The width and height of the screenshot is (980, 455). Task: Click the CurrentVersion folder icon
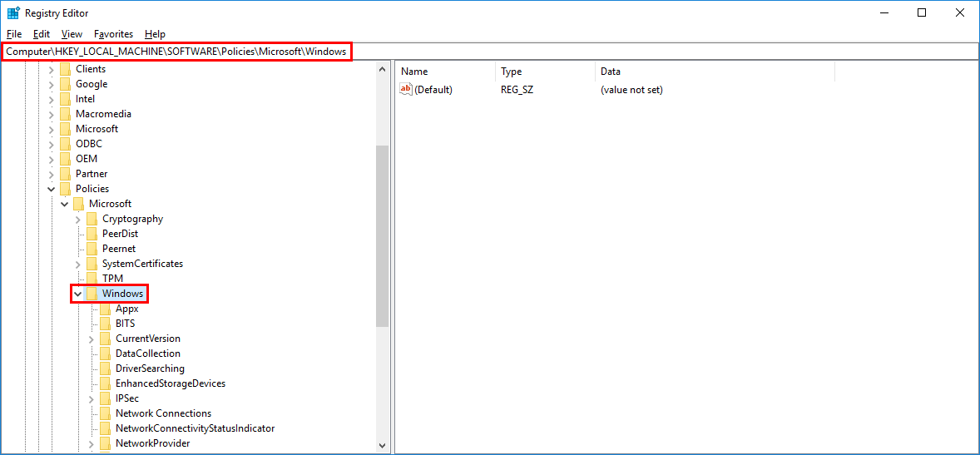pos(104,339)
